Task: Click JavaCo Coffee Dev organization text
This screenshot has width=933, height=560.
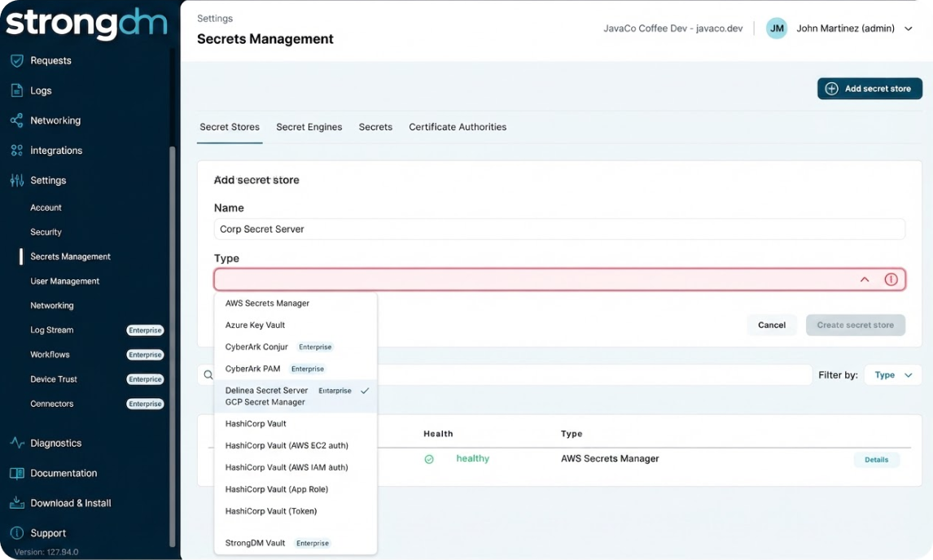Action: click(x=673, y=28)
